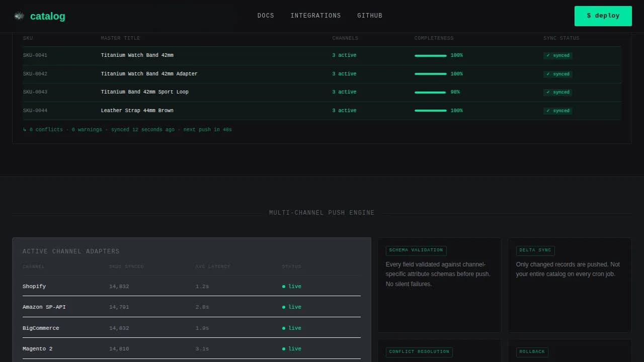Click synced badge on SKU-0044 row
Screen dimensions: 644x362
[558, 111]
